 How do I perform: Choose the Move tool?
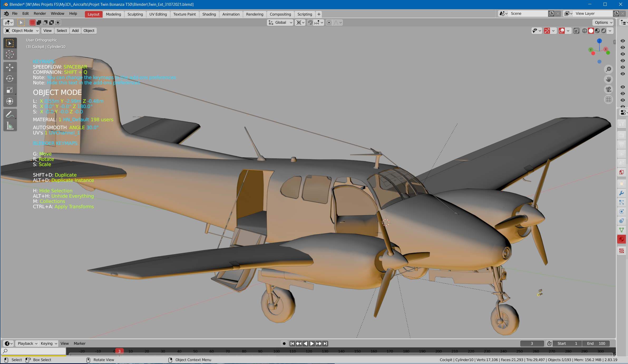click(x=10, y=67)
